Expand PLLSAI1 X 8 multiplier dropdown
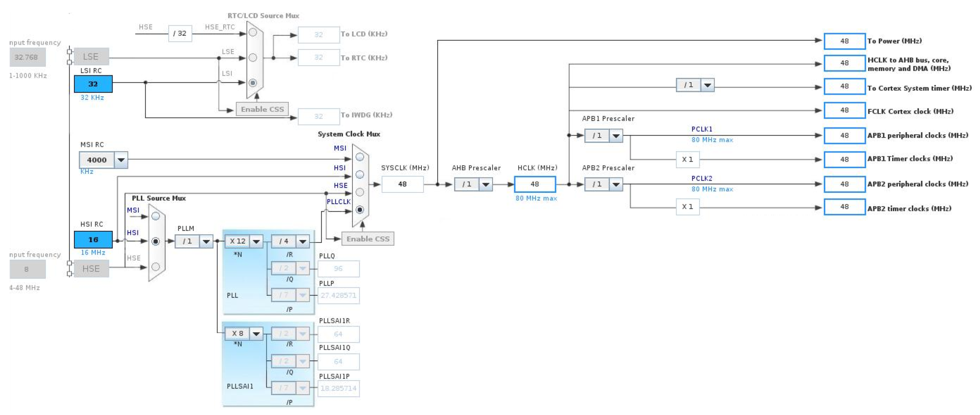Screen dimensions: 980x415 256,334
